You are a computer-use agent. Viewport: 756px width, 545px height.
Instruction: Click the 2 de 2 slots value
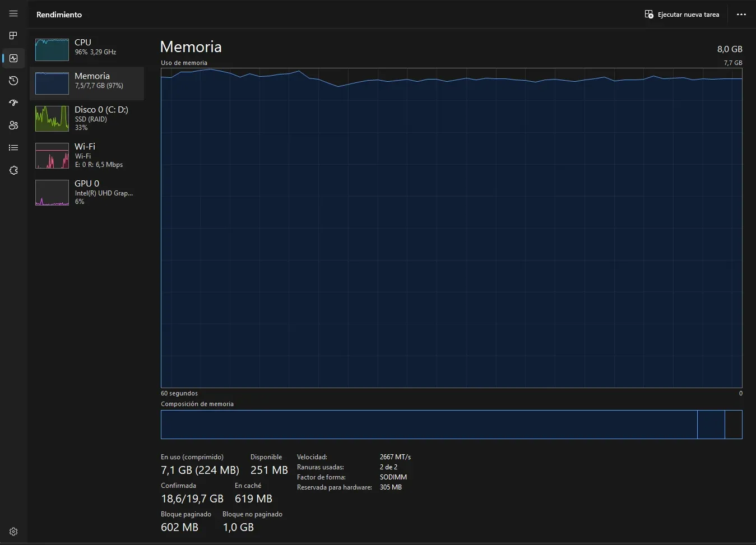point(388,467)
